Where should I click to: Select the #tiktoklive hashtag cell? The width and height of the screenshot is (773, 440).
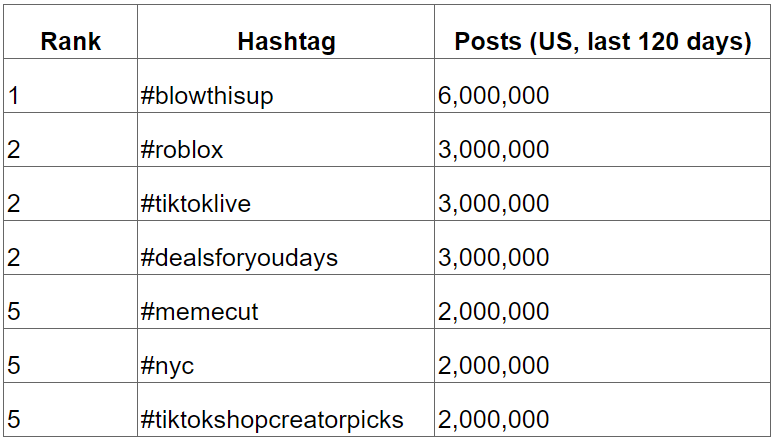(x=196, y=204)
